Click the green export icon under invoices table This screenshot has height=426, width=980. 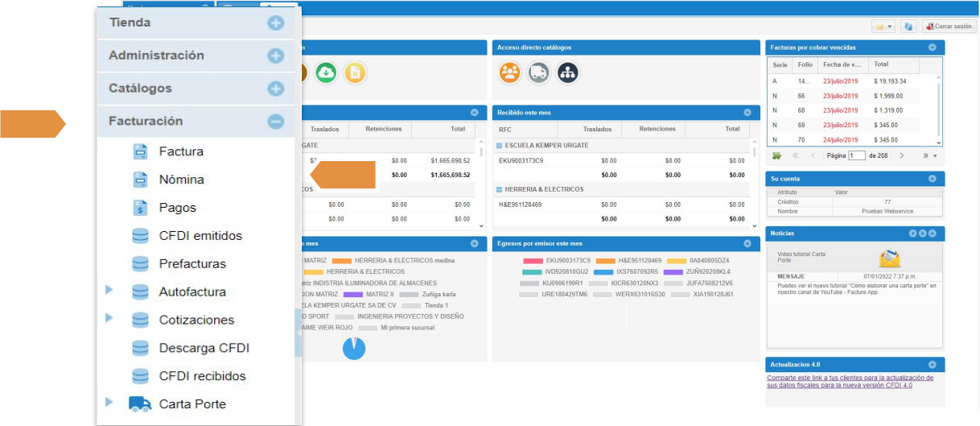pos(776,155)
